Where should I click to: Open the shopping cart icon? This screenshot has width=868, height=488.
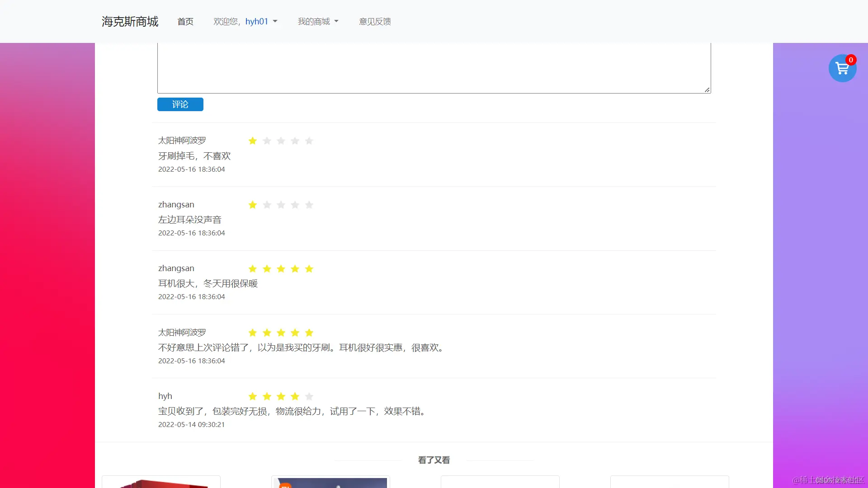(x=842, y=69)
